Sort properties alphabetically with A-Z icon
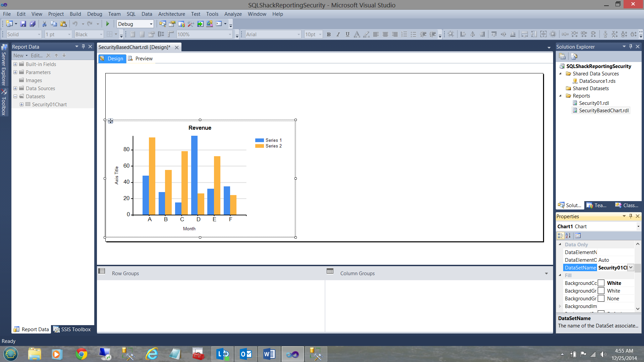This screenshot has height=362, width=644. (568, 236)
